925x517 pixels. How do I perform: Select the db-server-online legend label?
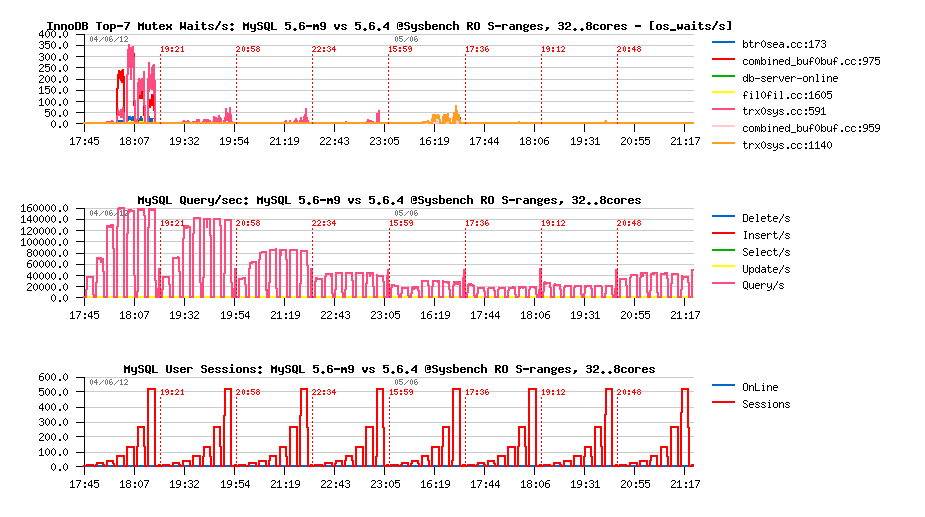pyautogui.click(x=790, y=78)
